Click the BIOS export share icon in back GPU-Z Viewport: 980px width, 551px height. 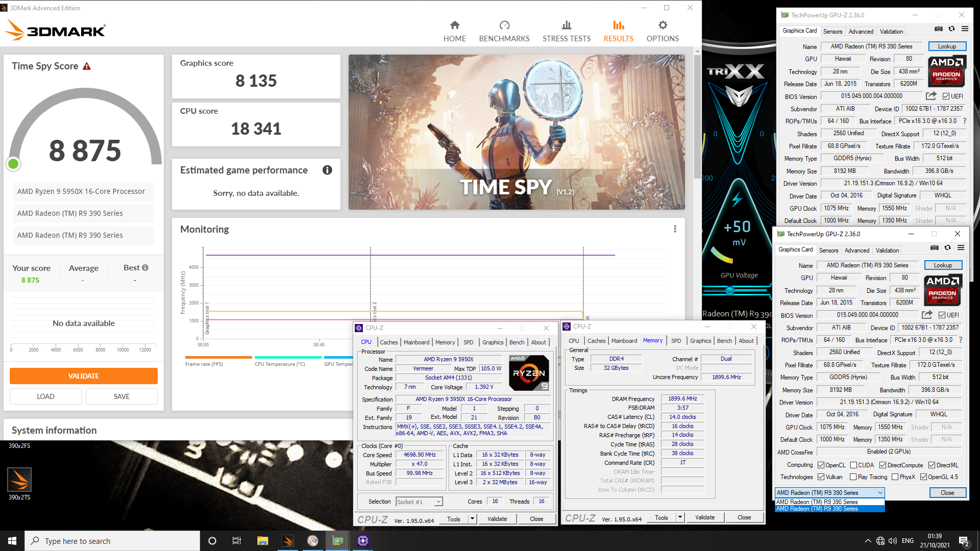tap(931, 96)
